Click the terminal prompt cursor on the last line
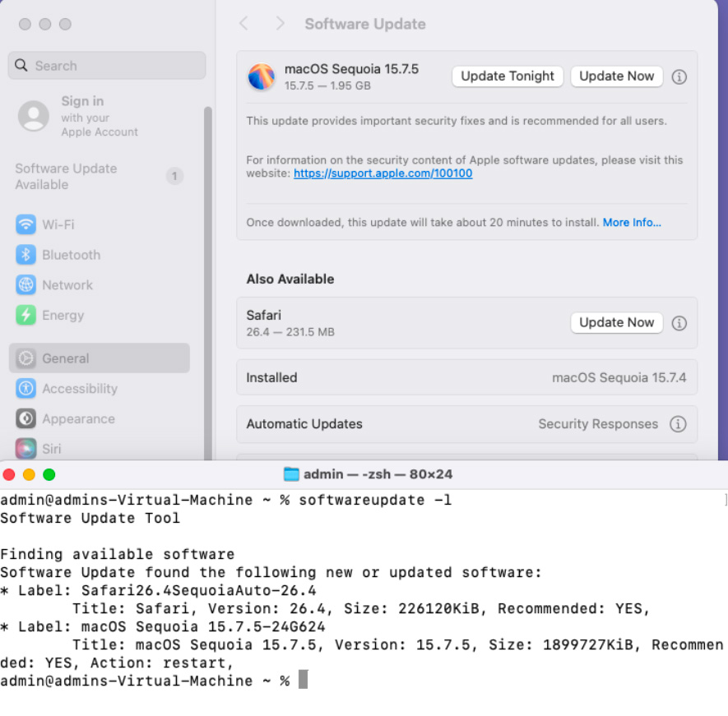This screenshot has width=728, height=716. [x=303, y=680]
